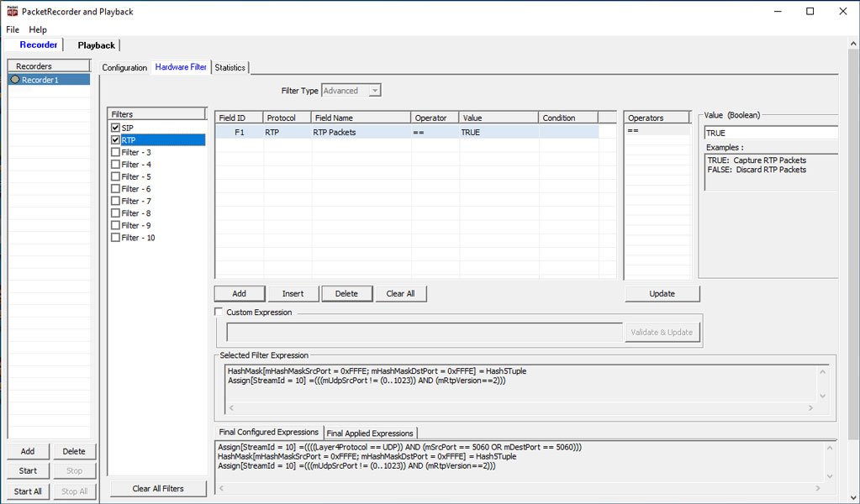Click the Clear All Filters button
This screenshot has height=504, width=860.
tap(158, 488)
